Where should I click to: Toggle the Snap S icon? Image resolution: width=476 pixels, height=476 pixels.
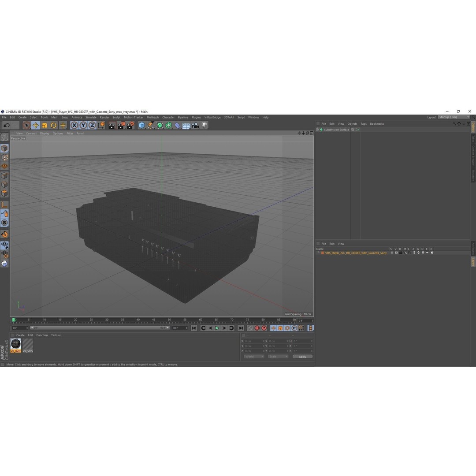tap(4, 223)
